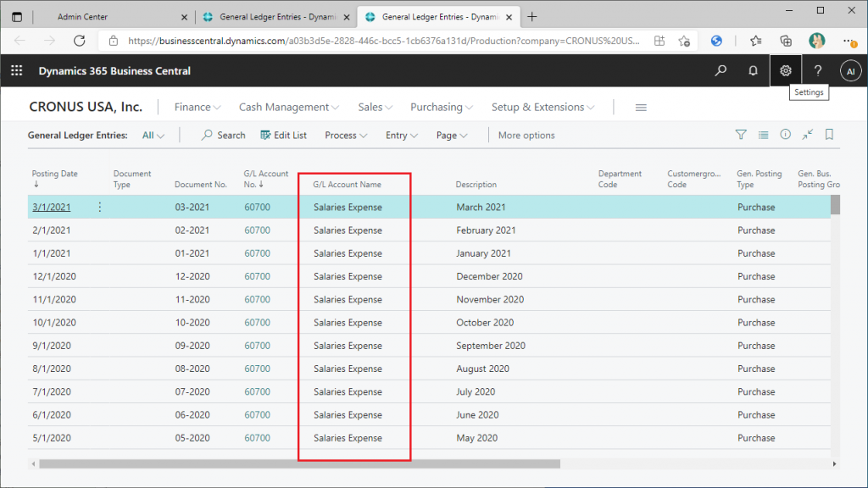Switch layout with the list view icon
The width and height of the screenshot is (868, 488).
tap(764, 135)
